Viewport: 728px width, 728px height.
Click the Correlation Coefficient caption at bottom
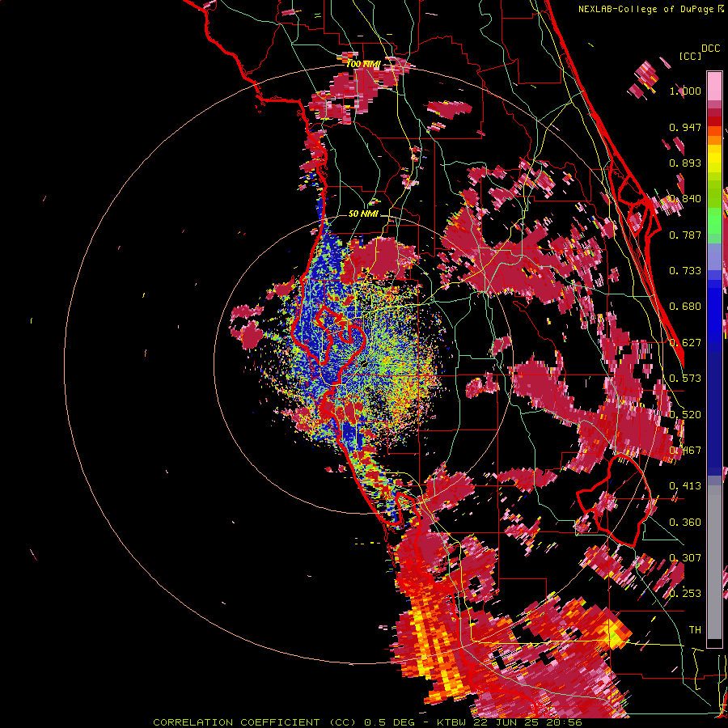[367, 722]
